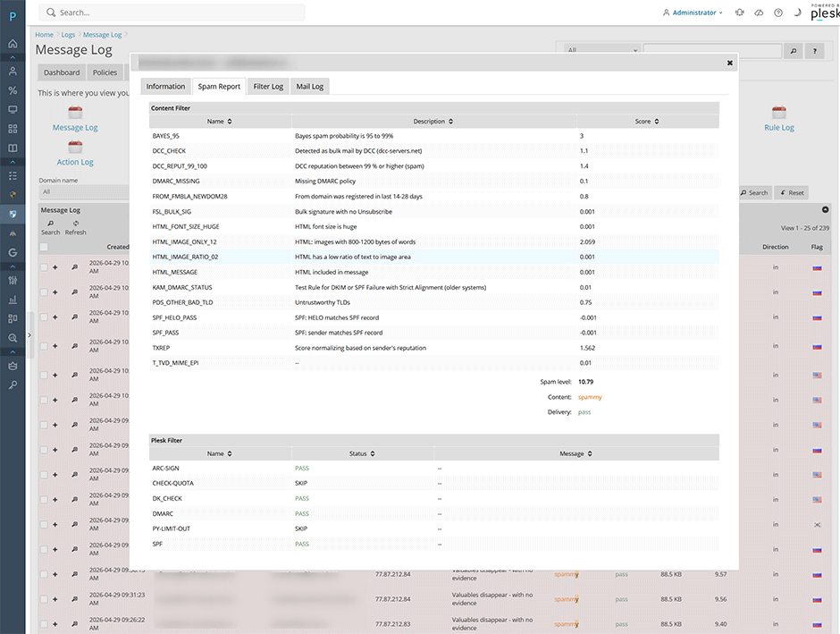Screen dimensions: 840x634
Task: Click the Message Log calendar icon
Action: coord(75,112)
